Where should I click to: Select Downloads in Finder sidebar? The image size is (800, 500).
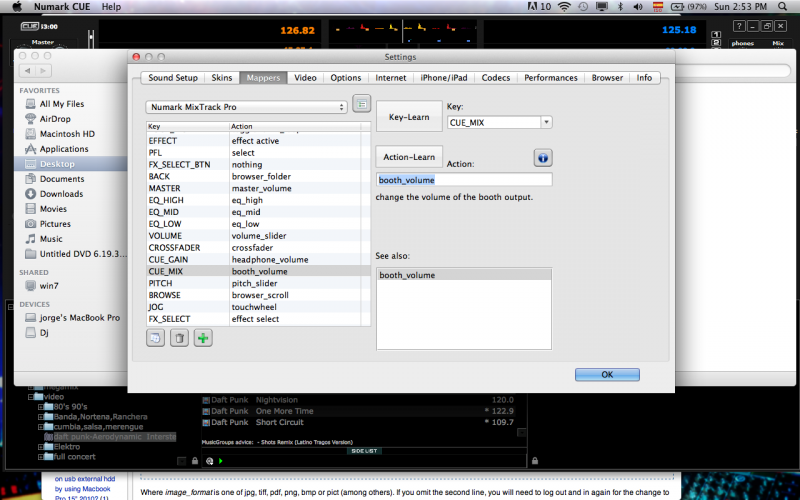pyautogui.click(x=61, y=194)
